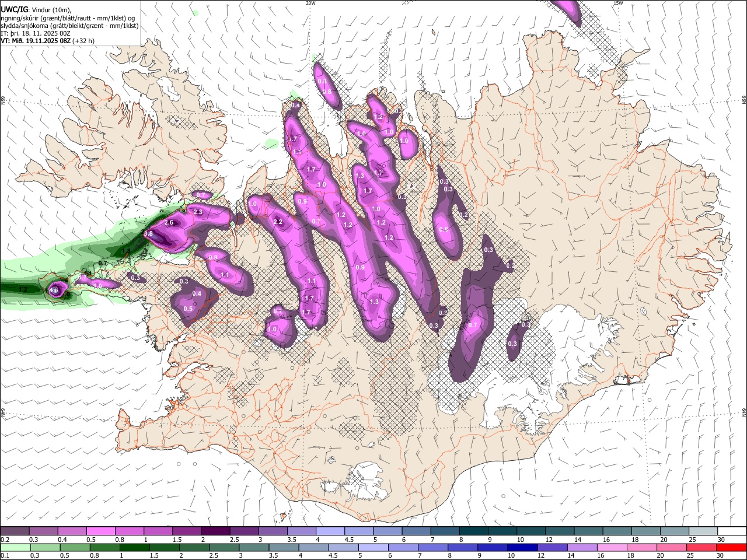This screenshot has width=747, height=560.
Task: Click the dark green 1–1.5 swatch, lower legend
Action: pyautogui.click(x=134, y=547)
